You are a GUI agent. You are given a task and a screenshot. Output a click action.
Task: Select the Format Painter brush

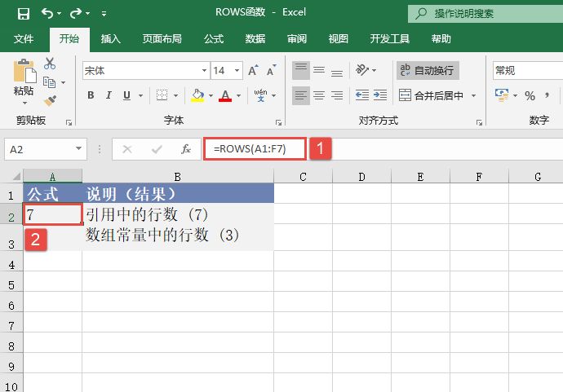pyautogui.click(x=50, y=100)
